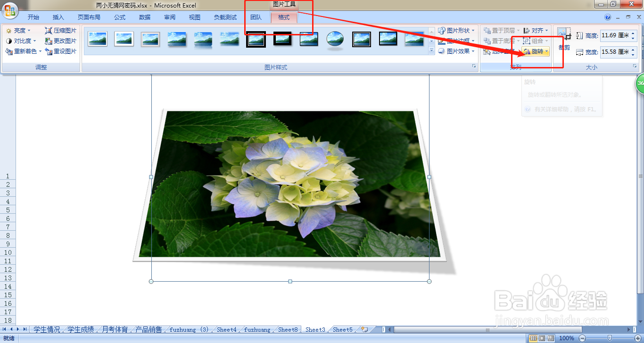Viewport: 644px width, 343px height.
Task: Switch to Page Break Preview view
Action: click(550, 338)
